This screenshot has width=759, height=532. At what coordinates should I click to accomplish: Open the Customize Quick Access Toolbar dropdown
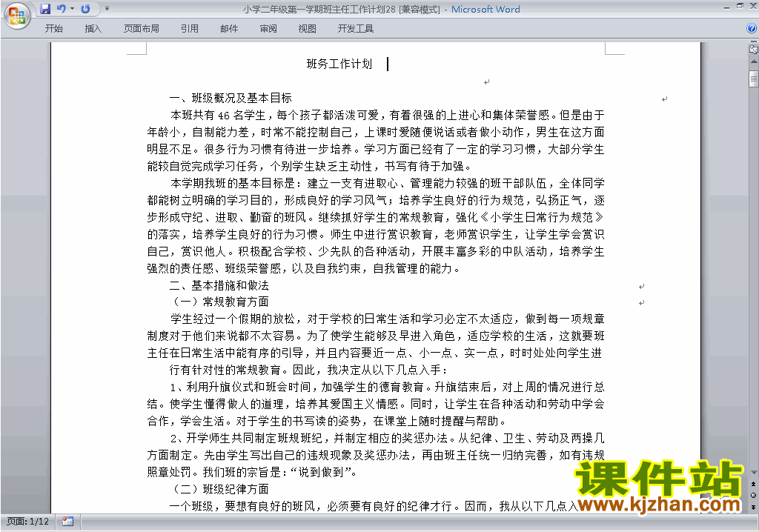click(x=107, y=9)
